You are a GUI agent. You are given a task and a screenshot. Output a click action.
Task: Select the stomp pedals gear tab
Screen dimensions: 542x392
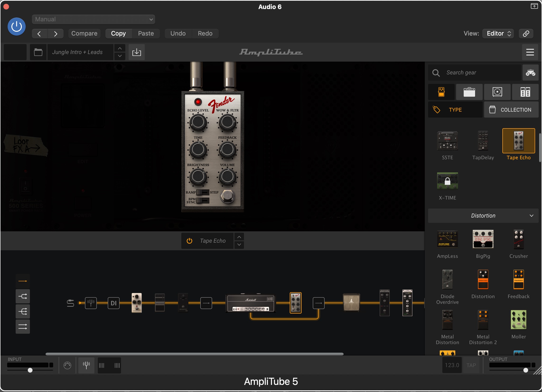click(441, 92)
